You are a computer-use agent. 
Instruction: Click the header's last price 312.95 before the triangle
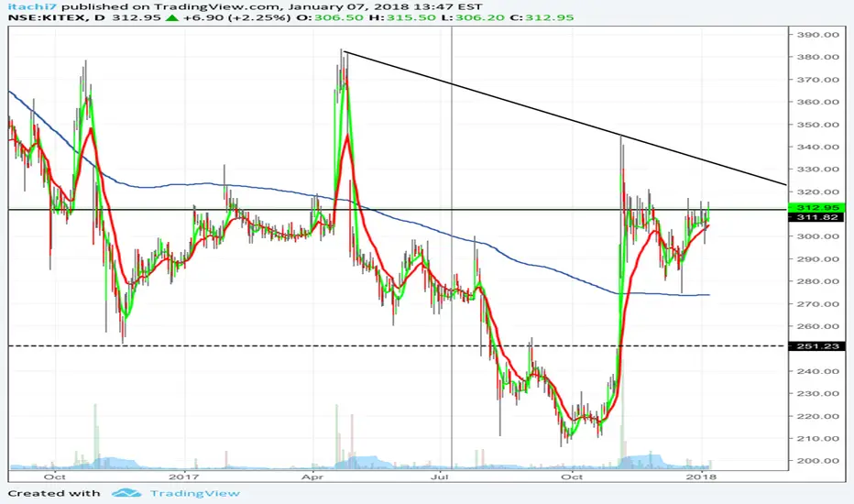click(137, 17)
